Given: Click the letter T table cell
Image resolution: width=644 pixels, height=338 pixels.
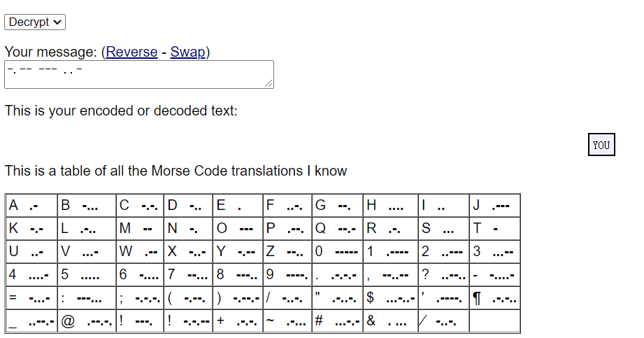Looking at the screenshot, I should (x=494, y=228).
